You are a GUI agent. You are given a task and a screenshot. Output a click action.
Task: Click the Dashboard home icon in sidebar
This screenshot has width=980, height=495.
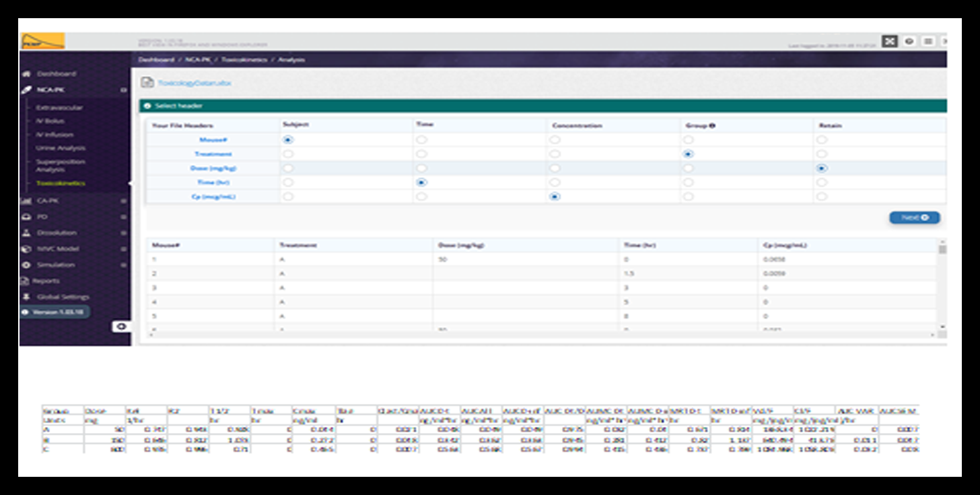pyautogui.click(x=27, y=74)
